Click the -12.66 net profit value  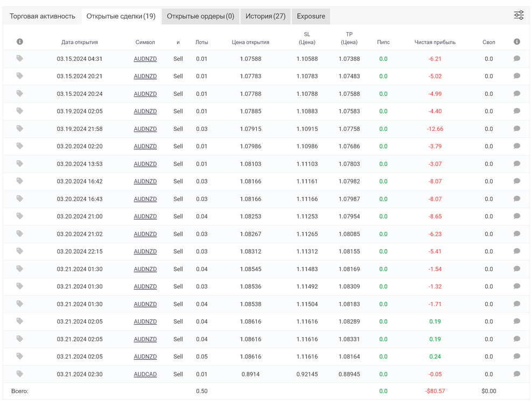click(x=435, y=129)
